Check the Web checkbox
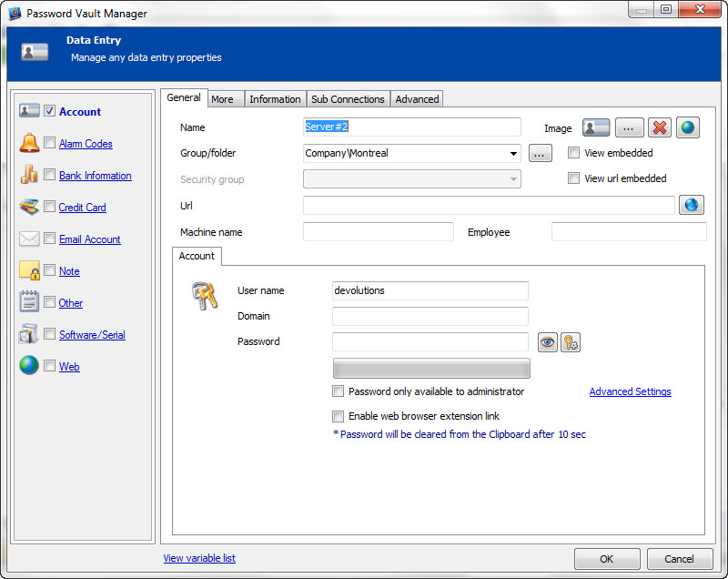 (x=50, y=365)
